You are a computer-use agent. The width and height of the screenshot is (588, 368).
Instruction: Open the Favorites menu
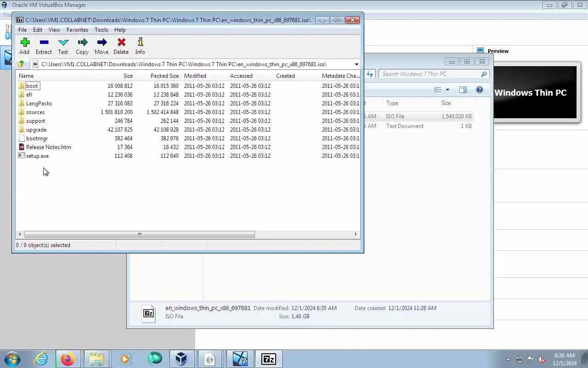coord(77,30)
